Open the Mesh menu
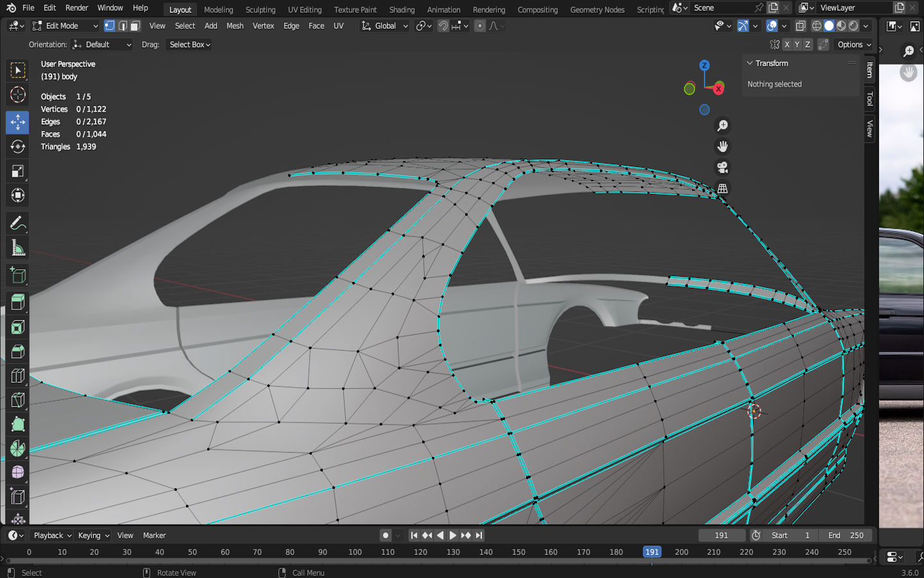 [235, 26]
